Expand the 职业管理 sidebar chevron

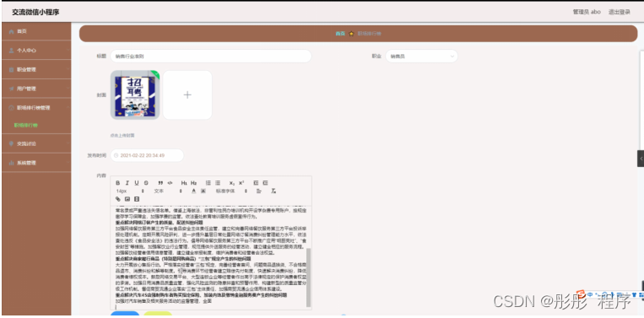pos(68,70)
